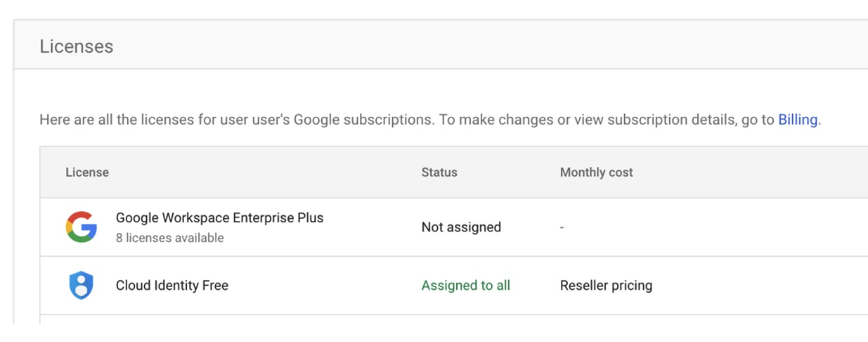Click the "8 licenses available" text
The image size is (868, 342).
coord(170,238)
